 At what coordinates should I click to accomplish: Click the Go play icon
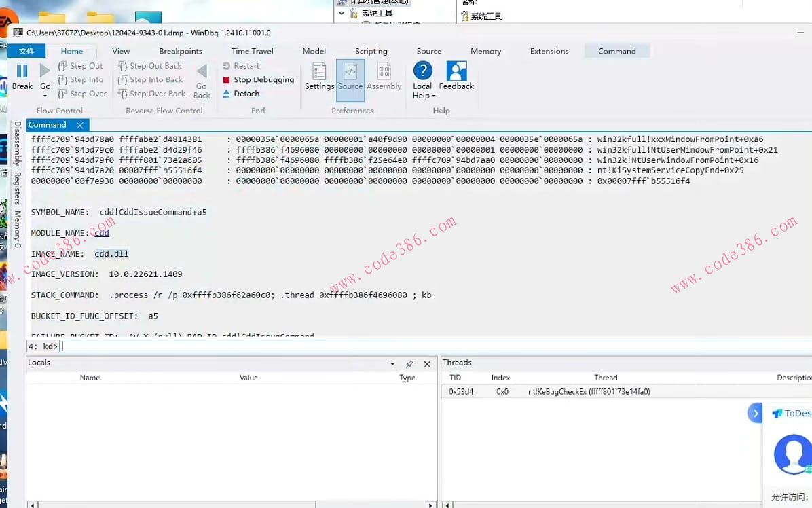pyautogui.click(x=45, y=71)
